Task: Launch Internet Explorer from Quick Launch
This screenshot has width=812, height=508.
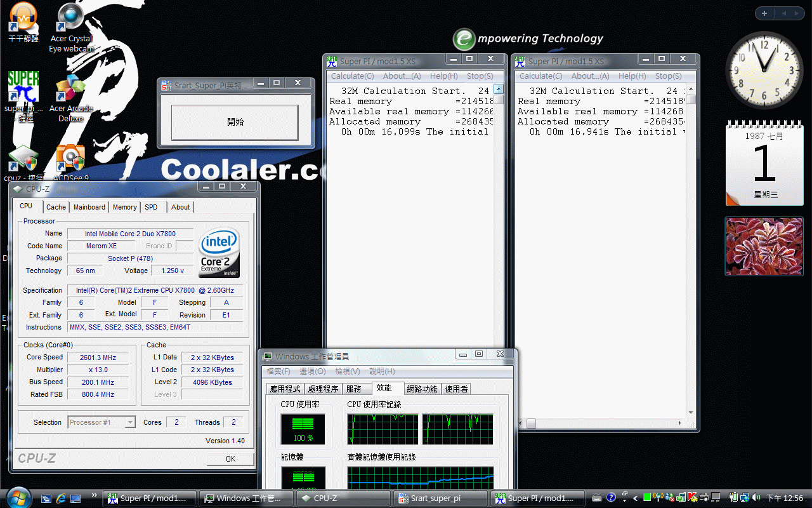Action: 61,498
